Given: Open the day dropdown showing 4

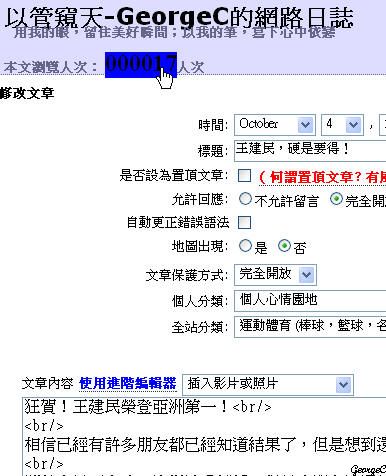Looking at the screenshot, I should 342,125.
